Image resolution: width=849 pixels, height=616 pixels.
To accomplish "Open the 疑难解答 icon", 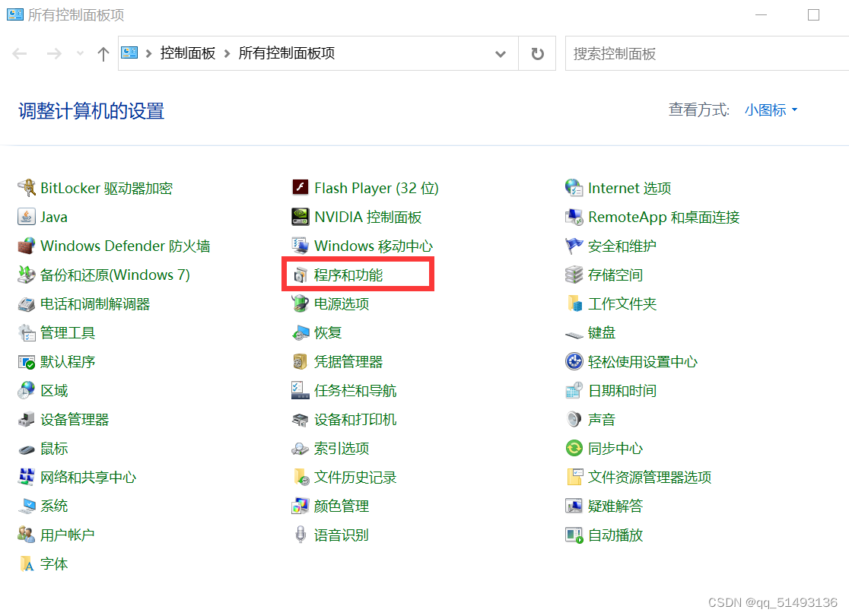I will click(x=574, y=506).
